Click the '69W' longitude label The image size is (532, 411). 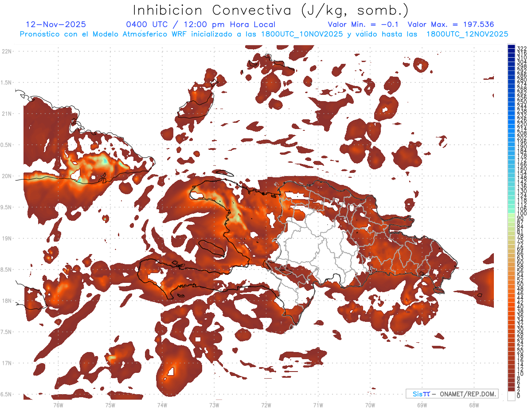coord(422,405)
